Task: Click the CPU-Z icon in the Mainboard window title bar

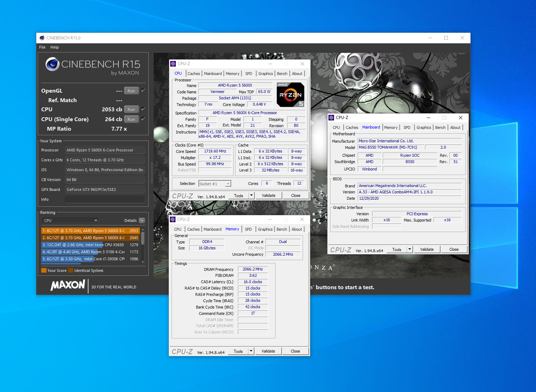Action: (331, 118)
